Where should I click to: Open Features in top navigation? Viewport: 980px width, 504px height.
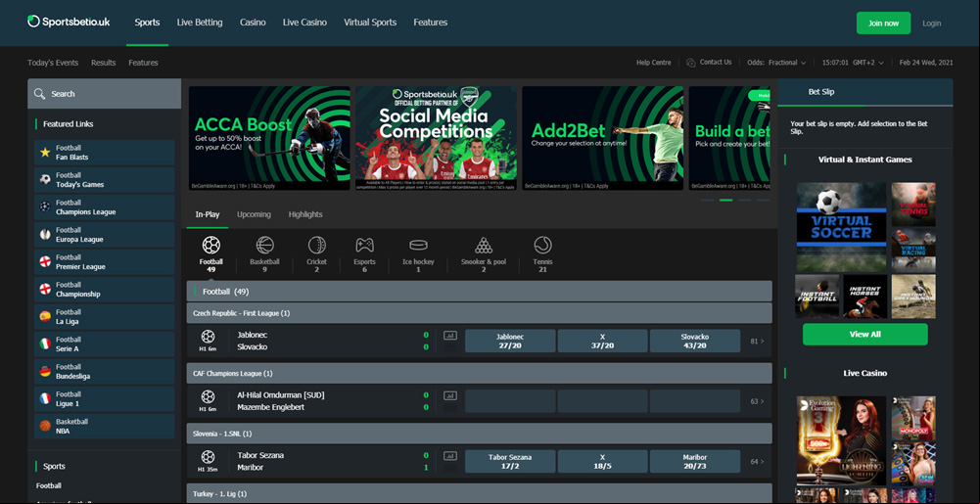(430, 23)
